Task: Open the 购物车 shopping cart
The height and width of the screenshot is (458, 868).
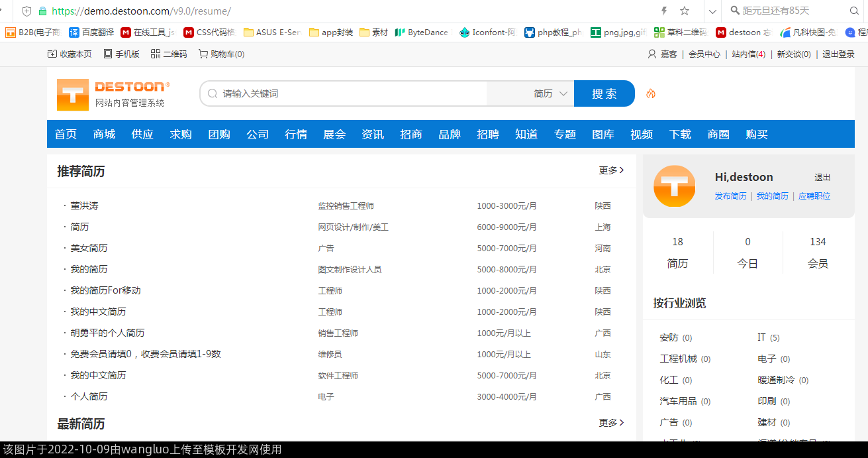Action: click(x=203, y=54)
